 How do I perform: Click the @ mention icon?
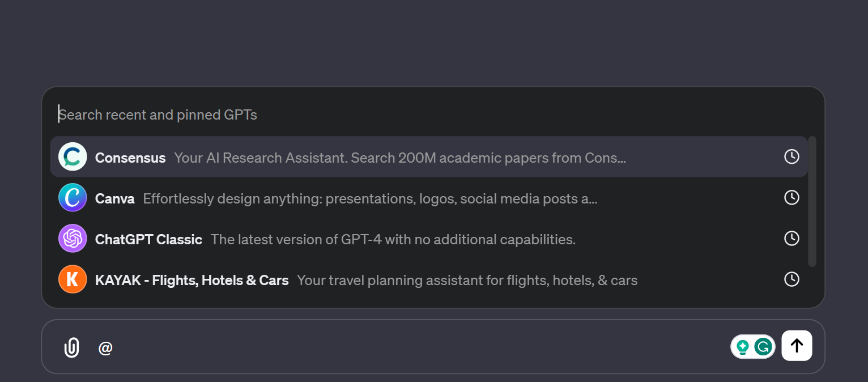(x=105, y=347)
